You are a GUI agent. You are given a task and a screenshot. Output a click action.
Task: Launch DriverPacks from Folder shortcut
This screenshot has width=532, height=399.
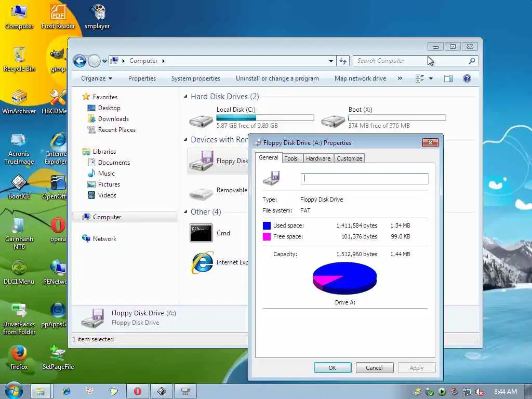click(x=19, y=319)
